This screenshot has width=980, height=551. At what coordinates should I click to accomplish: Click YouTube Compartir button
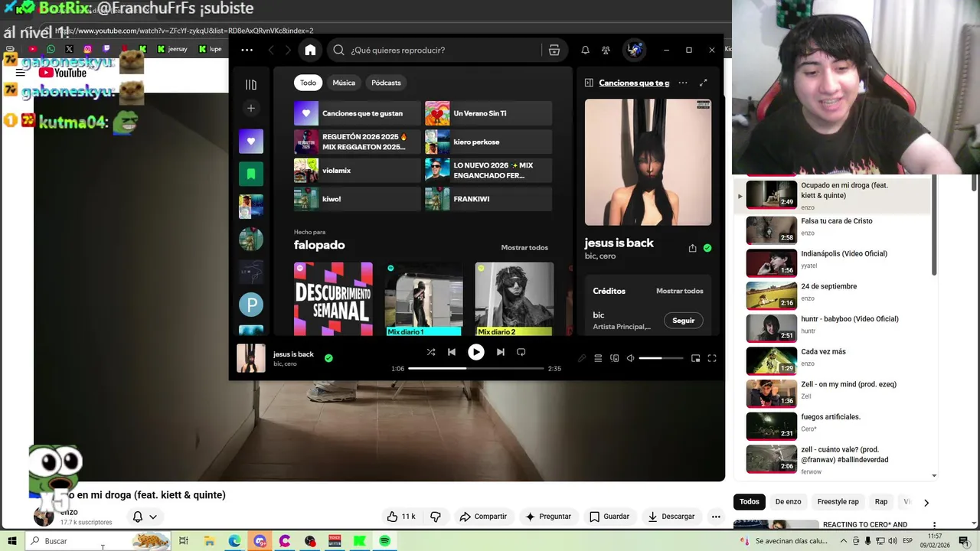click(483, 517)
